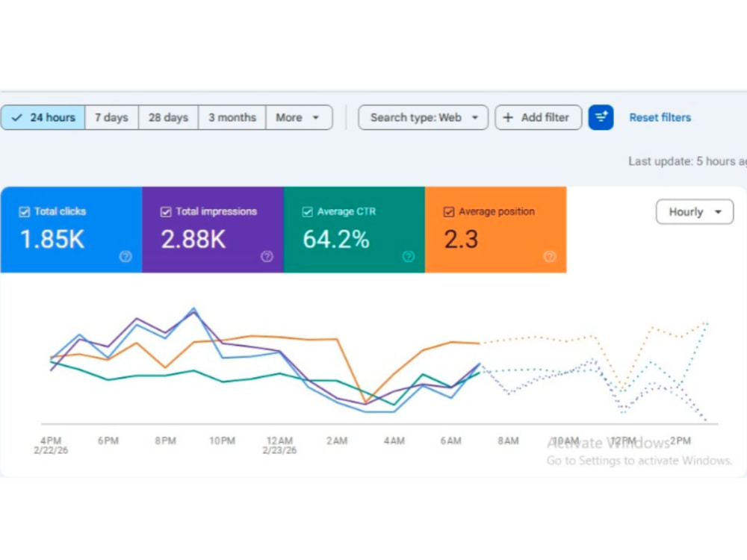The height and width of the screenshot is (560, 747).
Task: Click the 12AM 2/23/26 axis label
Action: point(279,445)
